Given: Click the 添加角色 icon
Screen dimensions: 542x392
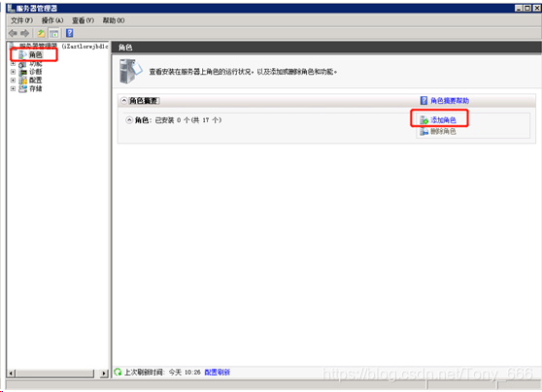Looking at the screenshot, I should [x=423, y=120].
